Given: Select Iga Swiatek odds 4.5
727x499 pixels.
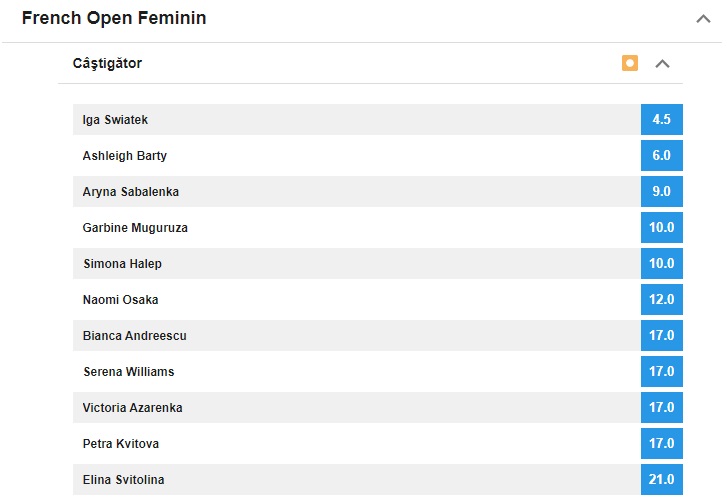Looking at the screenshot, I should [x=661, y=119].
